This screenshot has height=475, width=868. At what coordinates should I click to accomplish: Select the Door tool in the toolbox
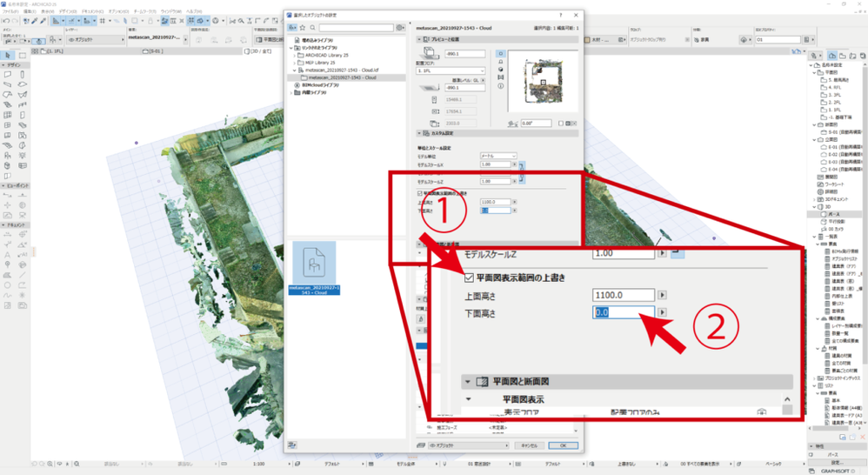pos(22,115)
